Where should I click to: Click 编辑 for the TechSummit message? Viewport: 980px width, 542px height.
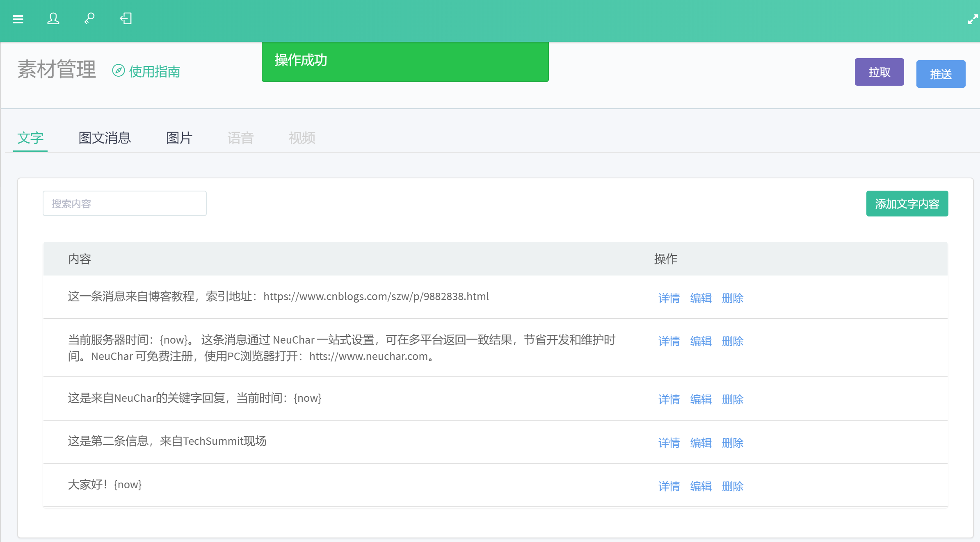(701, 443)
